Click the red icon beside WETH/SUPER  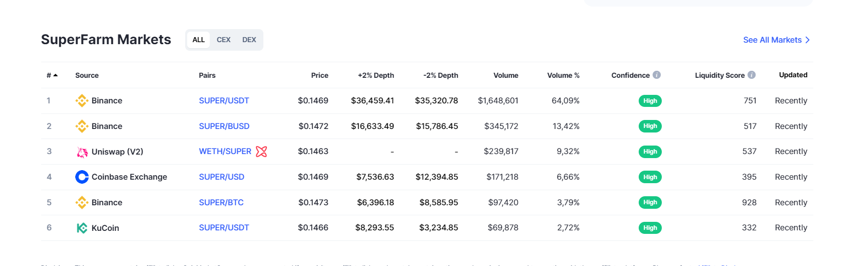point(261,152)
